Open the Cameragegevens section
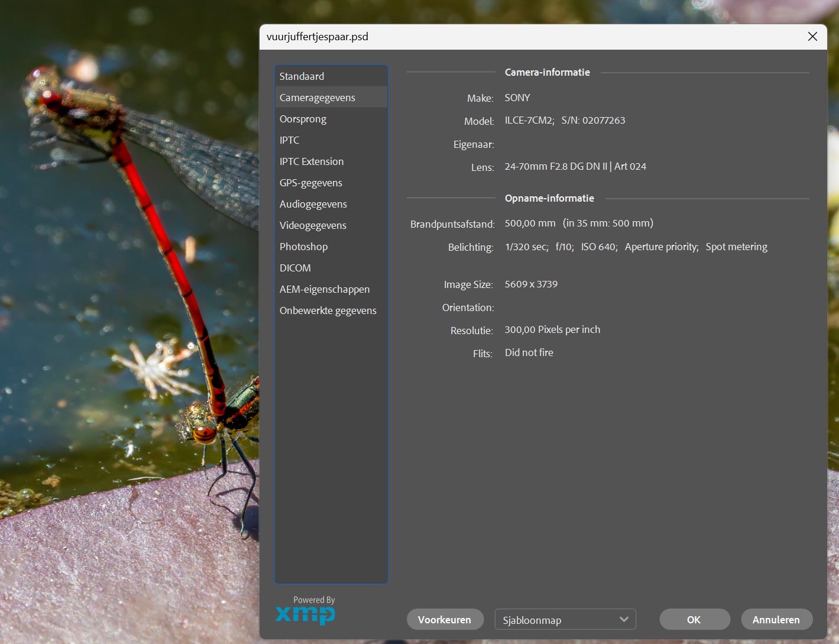The height and width of the screenshot is (644, 839). coord(331,98)
